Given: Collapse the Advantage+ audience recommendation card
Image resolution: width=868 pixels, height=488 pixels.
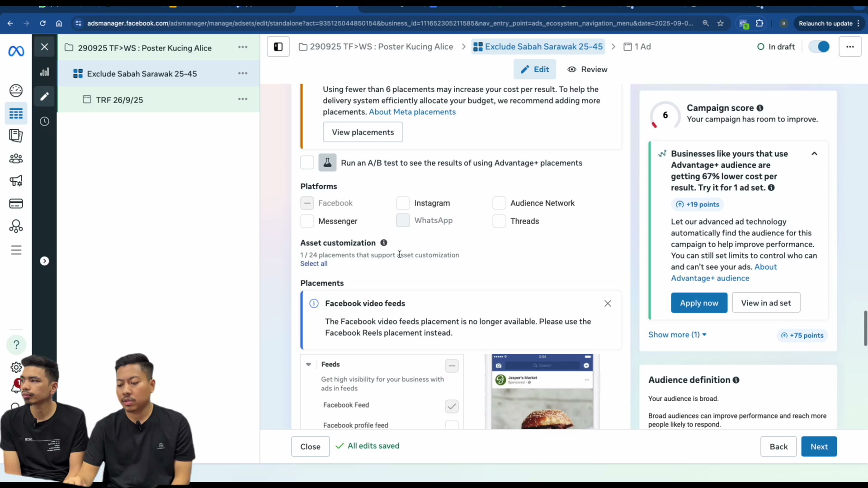Looking at the screenshot, I should click(x=814, y=154).
